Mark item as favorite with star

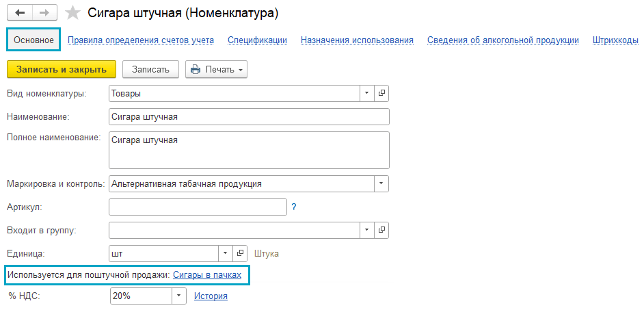tap(72, 13)
